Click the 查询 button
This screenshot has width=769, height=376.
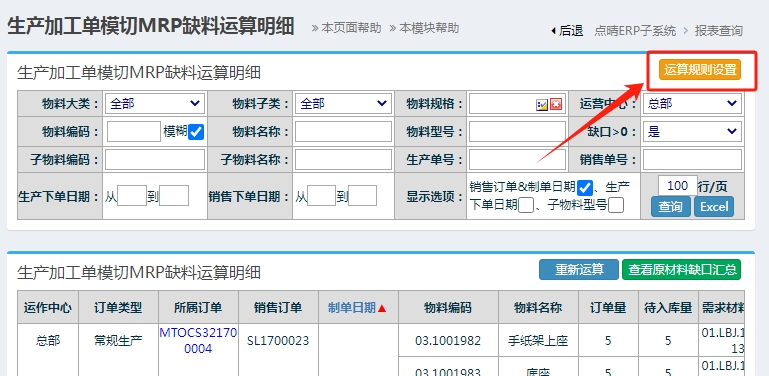click(x=670, y=206)
